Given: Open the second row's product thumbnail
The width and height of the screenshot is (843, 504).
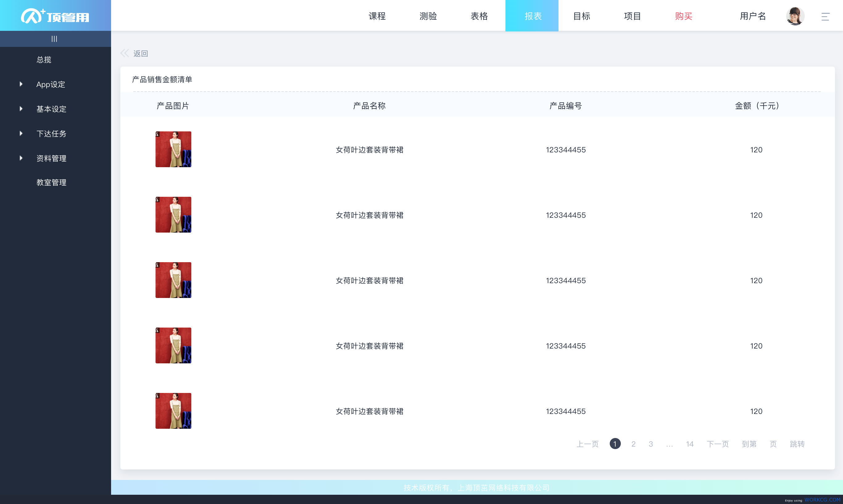Looking at the screenshot, I should click(x=173, y=215).
